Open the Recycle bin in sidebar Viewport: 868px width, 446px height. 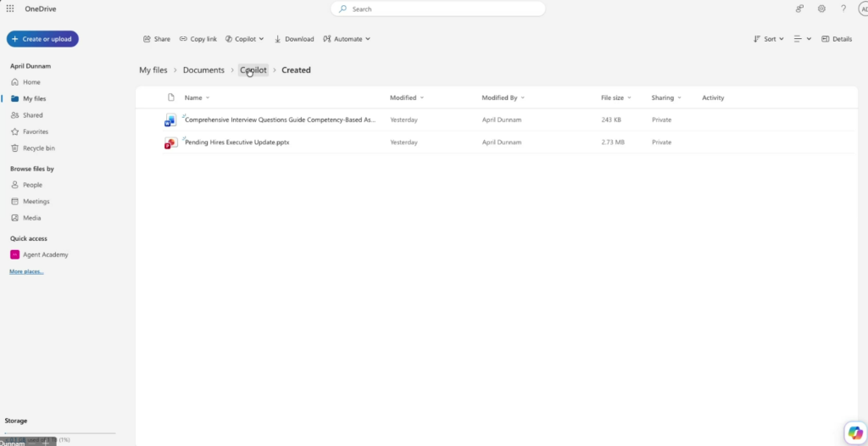click(x=38, y=148)
